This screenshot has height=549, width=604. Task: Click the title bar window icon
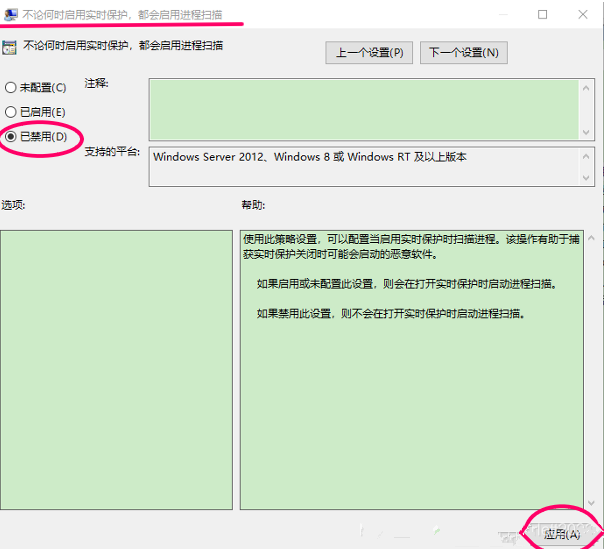point(11,15)
